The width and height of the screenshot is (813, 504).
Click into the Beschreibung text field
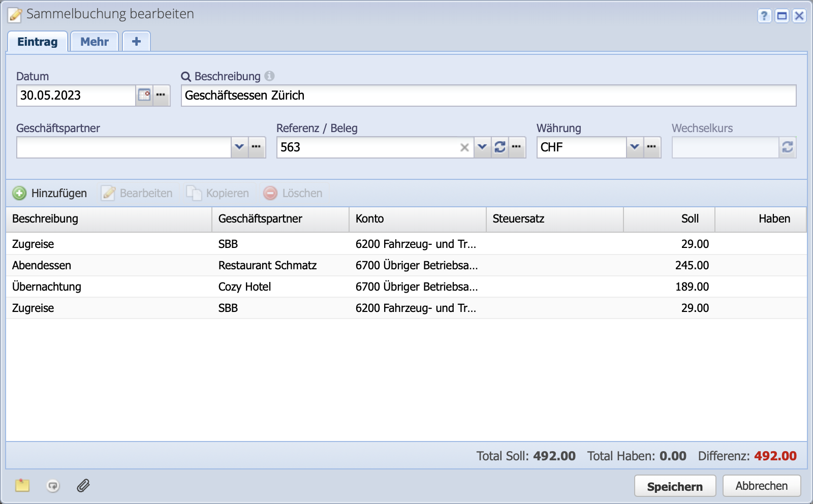pos(488,96)
